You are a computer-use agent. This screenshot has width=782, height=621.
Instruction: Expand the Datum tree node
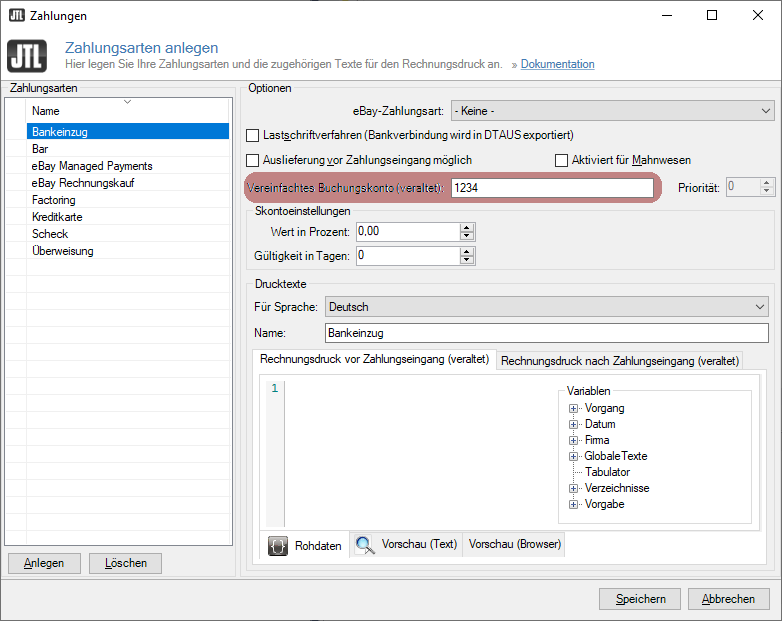[574, 424]
